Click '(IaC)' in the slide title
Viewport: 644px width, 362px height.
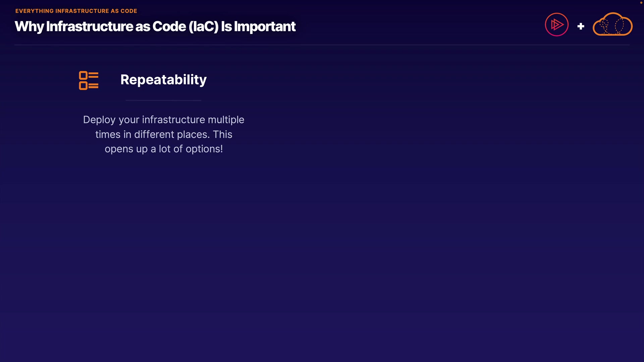[x=204, y=26]
